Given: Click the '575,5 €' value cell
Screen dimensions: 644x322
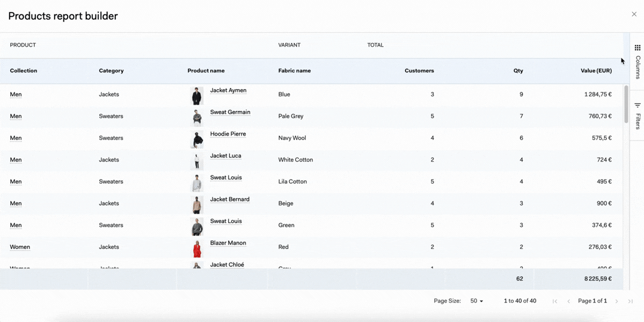Looking at the screenshot, I should (602, 138).
